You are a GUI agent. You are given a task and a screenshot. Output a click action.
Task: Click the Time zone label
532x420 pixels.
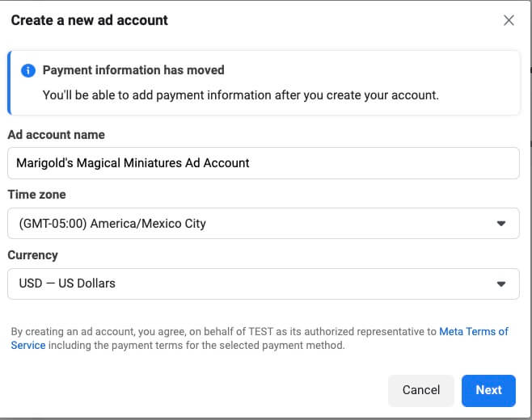click(x=36, y=195)
